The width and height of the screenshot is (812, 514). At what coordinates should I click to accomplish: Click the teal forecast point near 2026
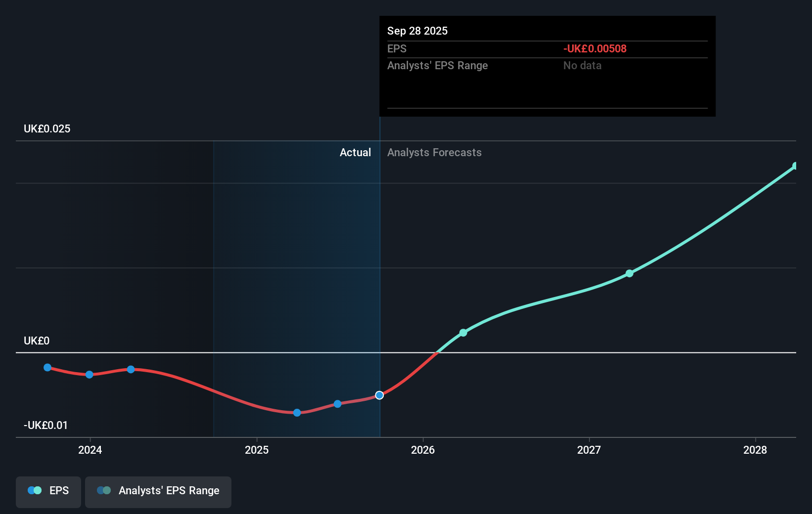tap(463, 333)
